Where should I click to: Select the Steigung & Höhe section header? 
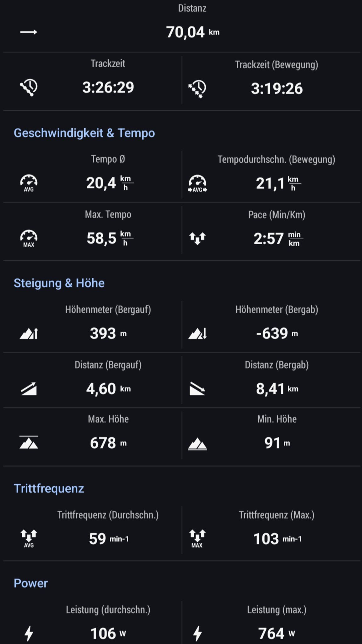[x=59, y=283]
